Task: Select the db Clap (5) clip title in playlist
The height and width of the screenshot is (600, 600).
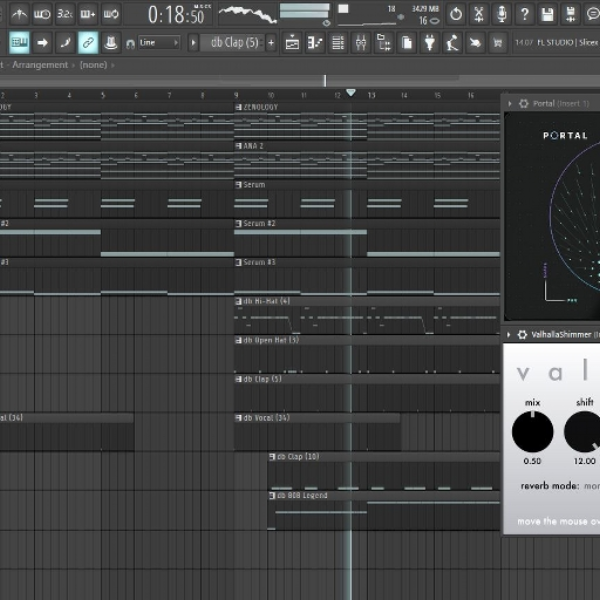Action: click(x=262, y=379)
